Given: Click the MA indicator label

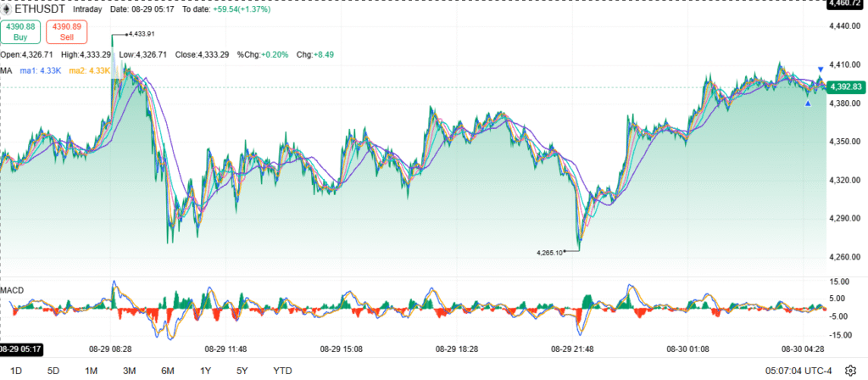Looking at the screenshot, I should coord(8,70).
